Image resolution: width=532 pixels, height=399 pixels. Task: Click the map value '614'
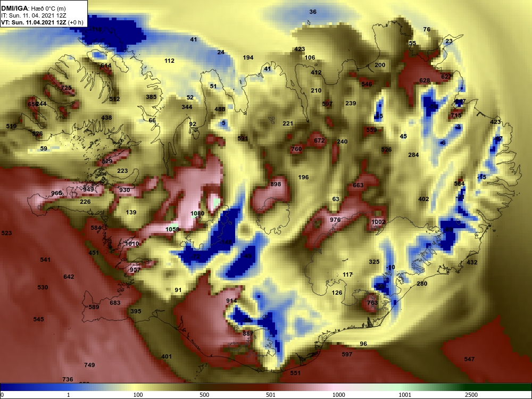106,65
